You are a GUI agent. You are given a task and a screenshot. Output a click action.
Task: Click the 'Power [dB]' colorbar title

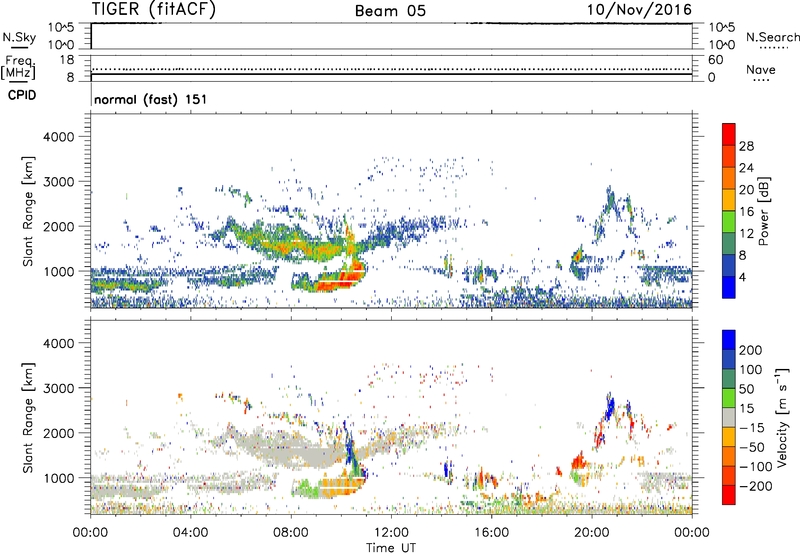coord(763,211)
